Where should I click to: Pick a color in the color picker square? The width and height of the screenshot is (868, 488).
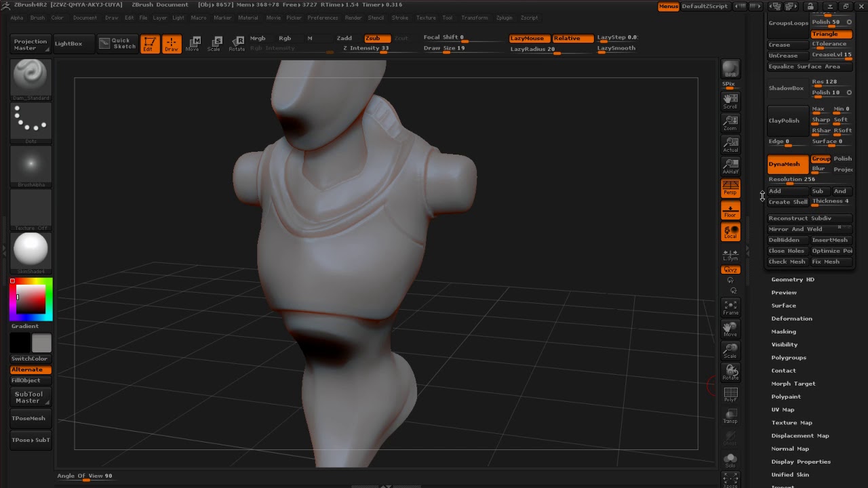31,298
